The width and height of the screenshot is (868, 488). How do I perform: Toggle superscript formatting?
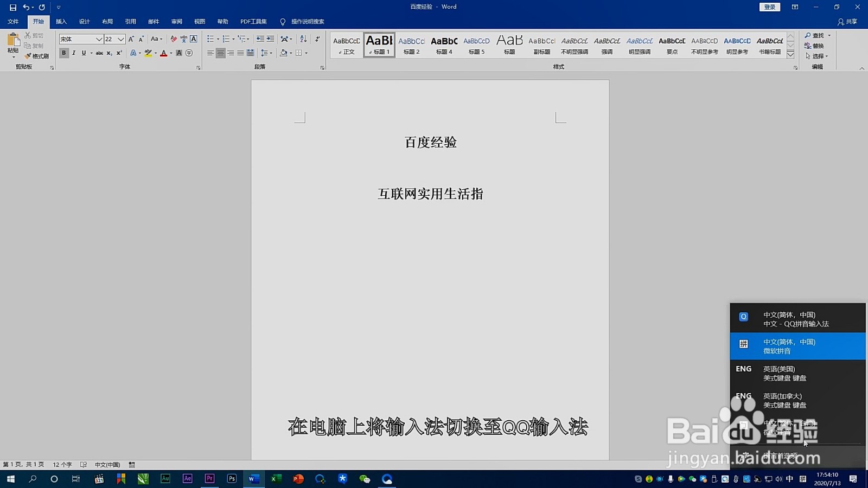pos(119,53)
